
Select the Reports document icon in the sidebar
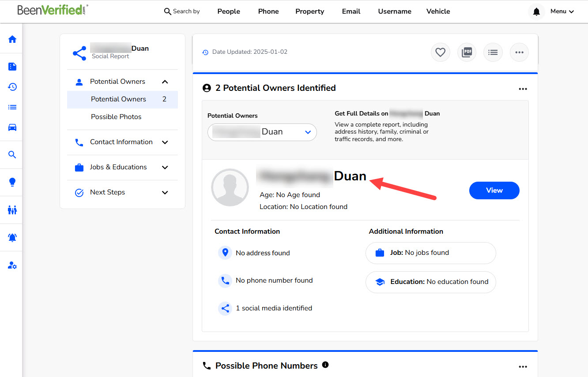coord(11,66)
